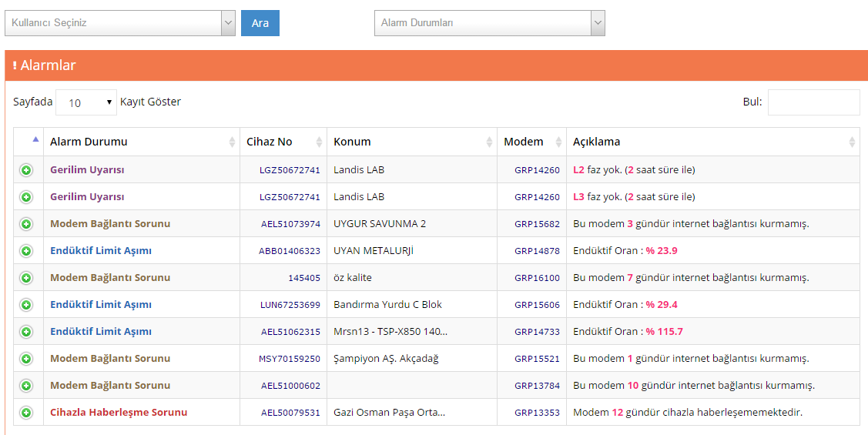Expand the L3 faz yok alarm row
868x435 pixels.
pyautogui.click(x=26, y=197)
